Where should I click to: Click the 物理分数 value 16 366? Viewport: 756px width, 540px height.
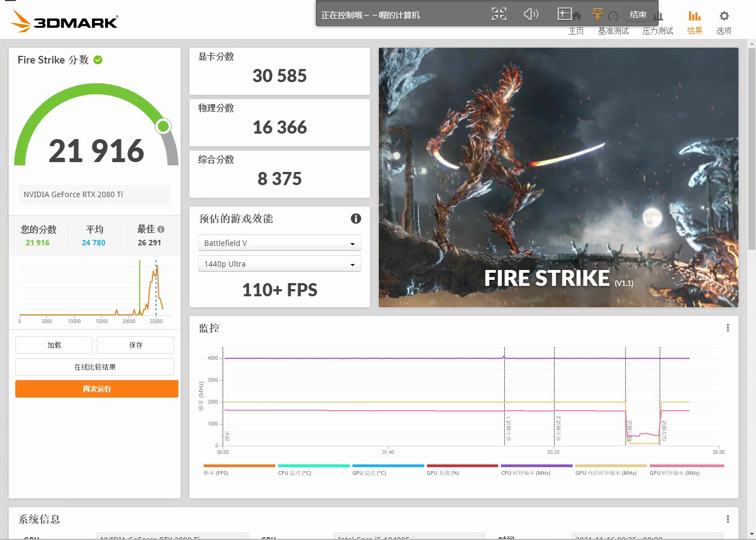point(280,127)
